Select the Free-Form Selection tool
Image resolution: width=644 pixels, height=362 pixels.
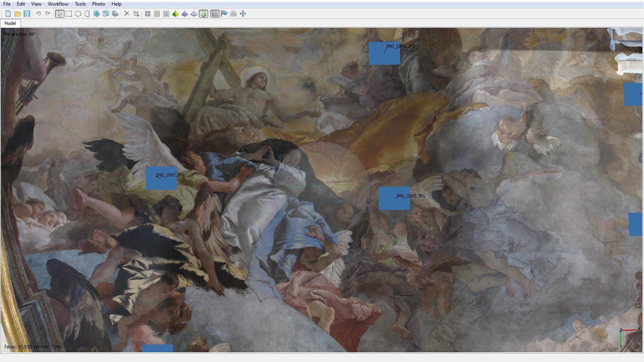87,14
